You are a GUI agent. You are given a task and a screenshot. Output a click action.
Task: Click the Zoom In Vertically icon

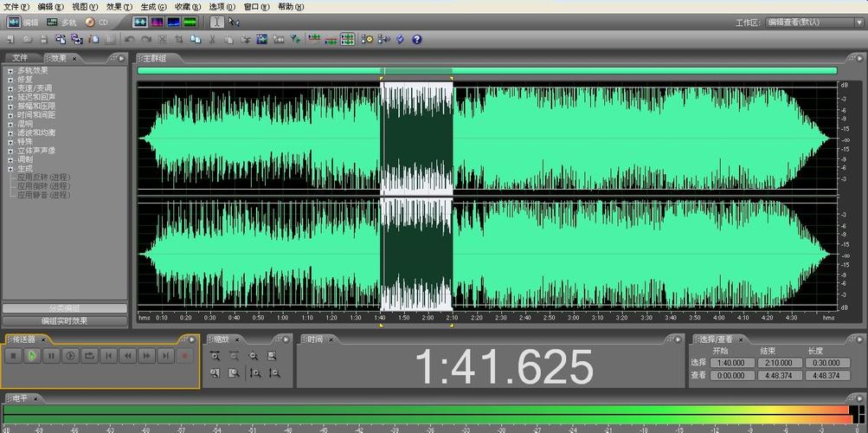(x=254, y=373)
